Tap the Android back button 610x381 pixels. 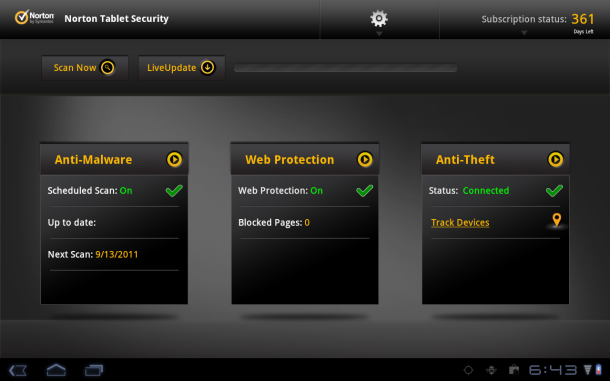tap(18, 370)
